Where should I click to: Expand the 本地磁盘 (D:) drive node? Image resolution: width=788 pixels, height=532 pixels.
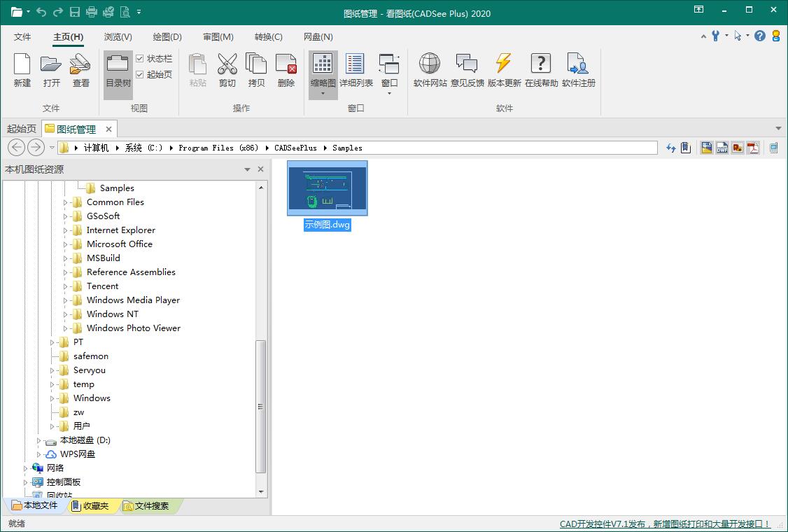point(38,440)
